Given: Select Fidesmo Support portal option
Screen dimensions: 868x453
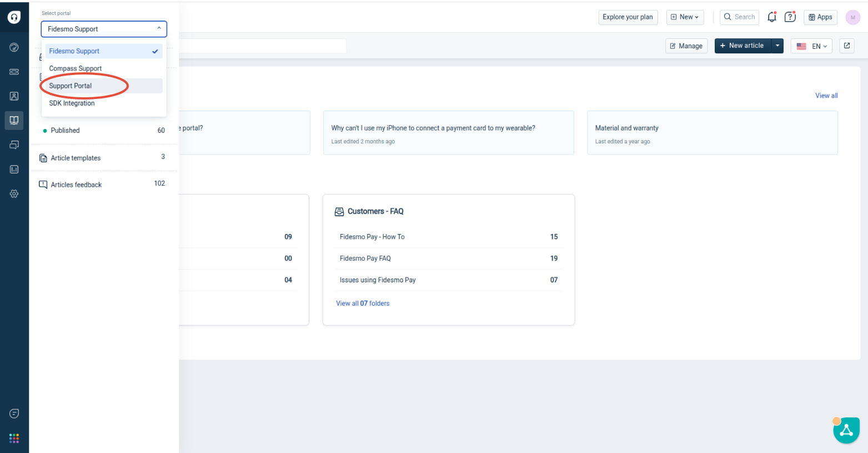Looking at the screenshot, I should tap(104, 51).
